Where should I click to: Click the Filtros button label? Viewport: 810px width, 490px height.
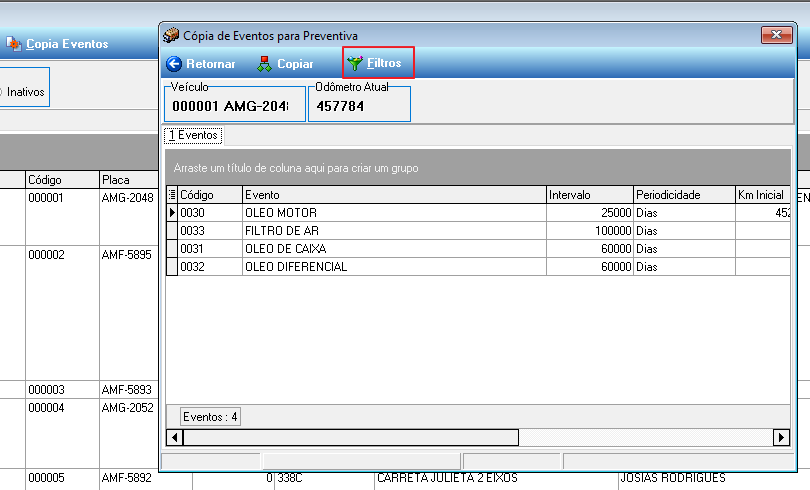click(x=384, y=63)
